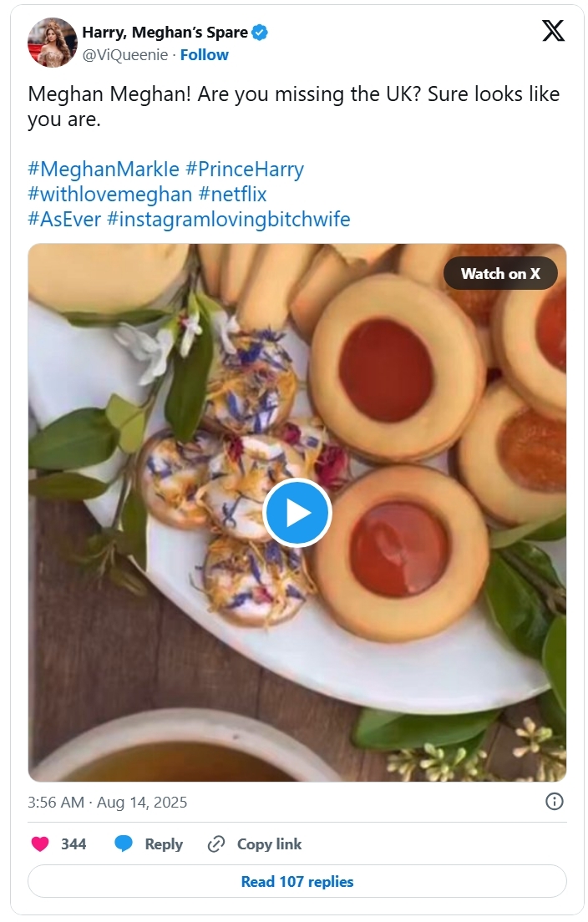588x922 pixels.
Task: Click the 344 likes count
Action: point(73,844)
